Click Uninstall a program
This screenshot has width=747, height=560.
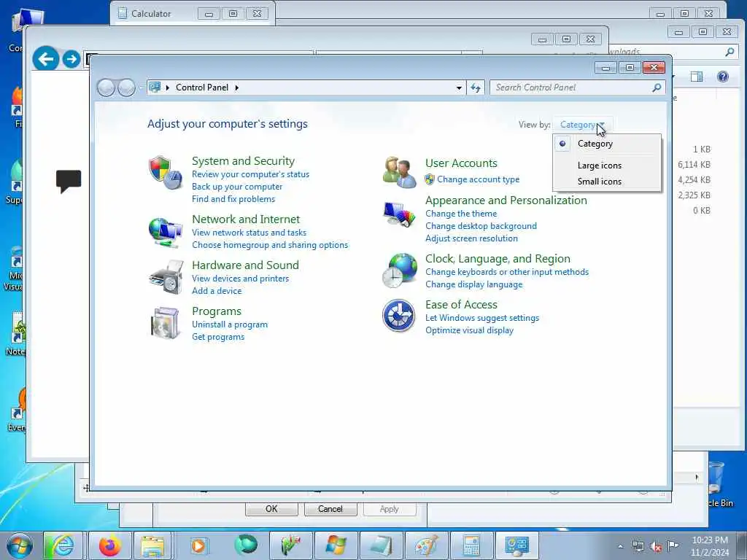[x=230, y=324]
